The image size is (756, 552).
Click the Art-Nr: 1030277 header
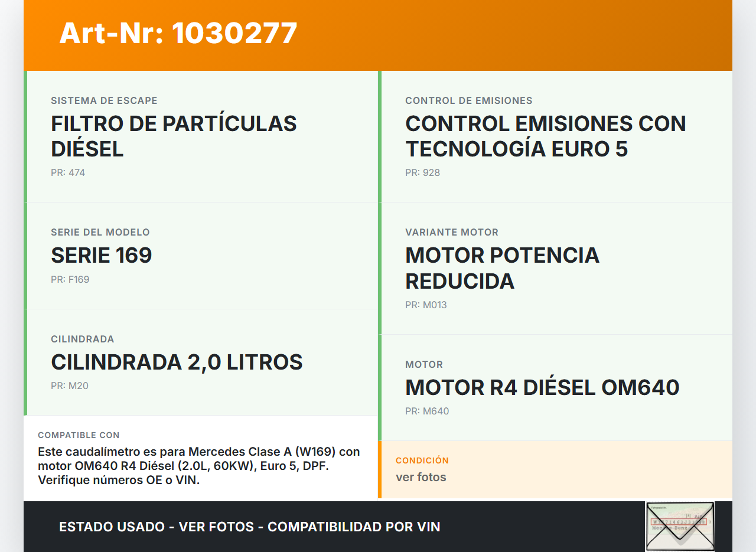[x=178, y=33]
